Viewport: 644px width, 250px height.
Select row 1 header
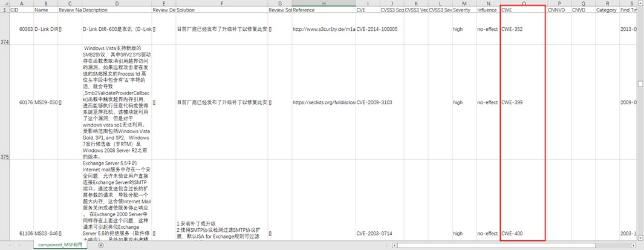[4, 10]
